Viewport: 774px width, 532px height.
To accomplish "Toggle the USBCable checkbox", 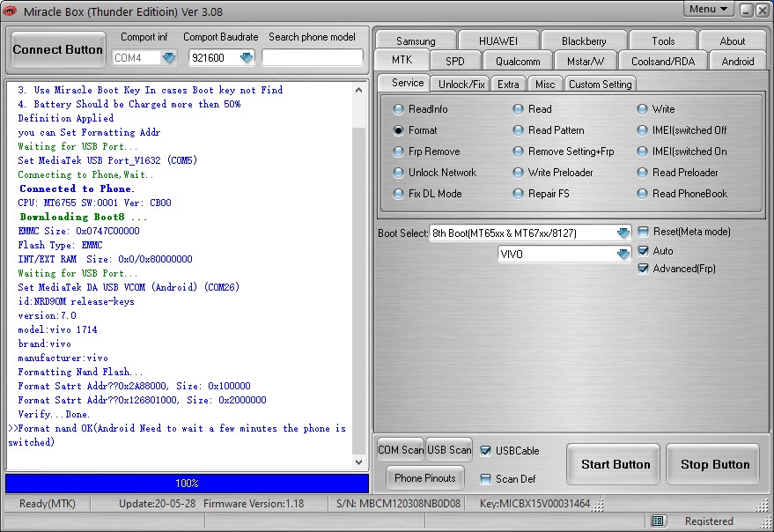I will tap(486, 450).
